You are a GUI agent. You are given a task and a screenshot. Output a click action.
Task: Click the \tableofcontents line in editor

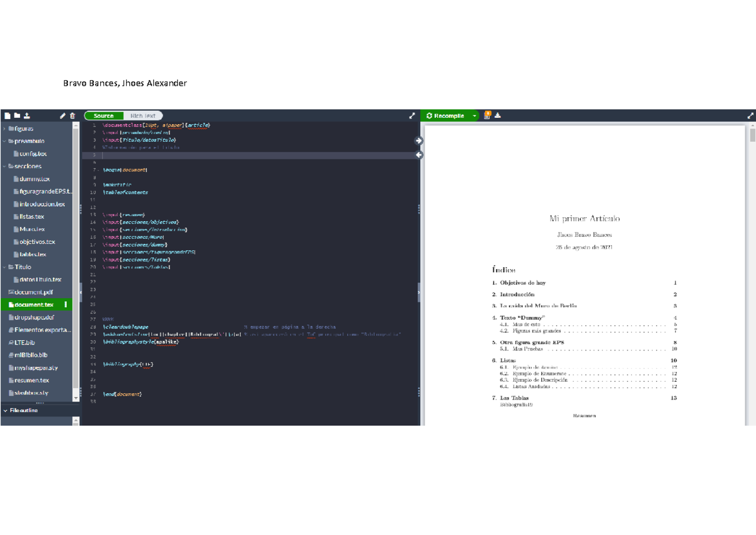click(125, 192)
